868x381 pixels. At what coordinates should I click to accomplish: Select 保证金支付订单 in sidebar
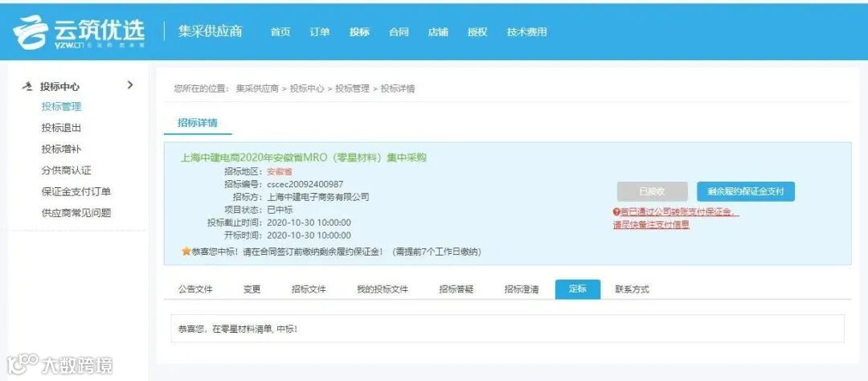pyautogui.click(x=76, y=191)
